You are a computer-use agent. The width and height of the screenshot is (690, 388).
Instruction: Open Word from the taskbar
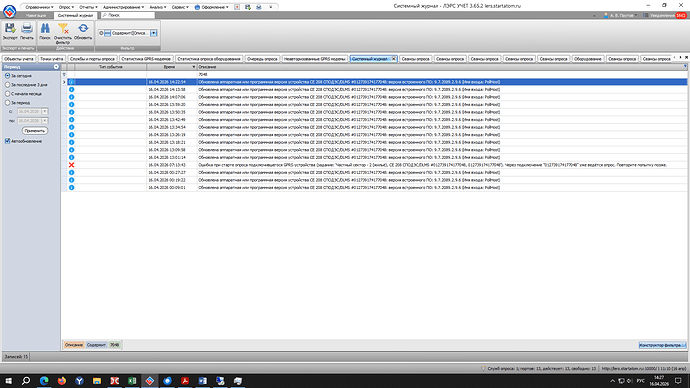coord(202,381)
